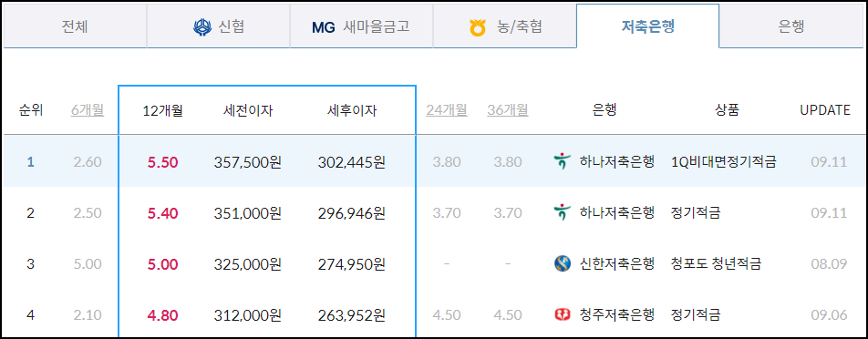Select the MG 새마을금고 tab
Screen dimensions: 868x339
click(x=361, y=26)
